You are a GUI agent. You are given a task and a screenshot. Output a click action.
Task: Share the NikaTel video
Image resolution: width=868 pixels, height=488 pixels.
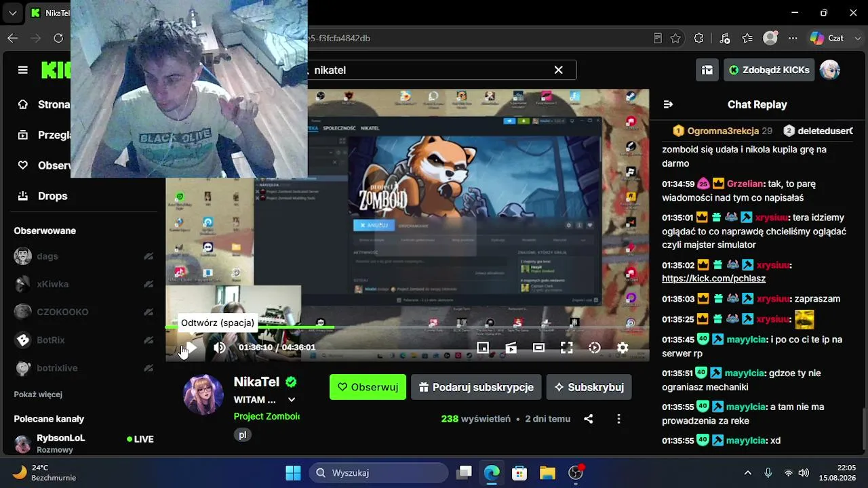(x=589, y=419)
